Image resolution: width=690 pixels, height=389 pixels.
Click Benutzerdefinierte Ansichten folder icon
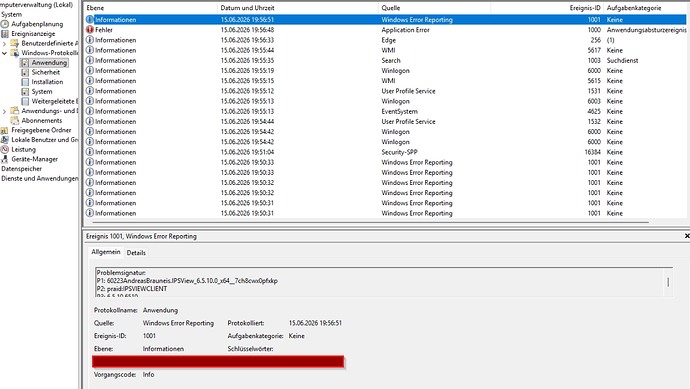coord(15,44)
